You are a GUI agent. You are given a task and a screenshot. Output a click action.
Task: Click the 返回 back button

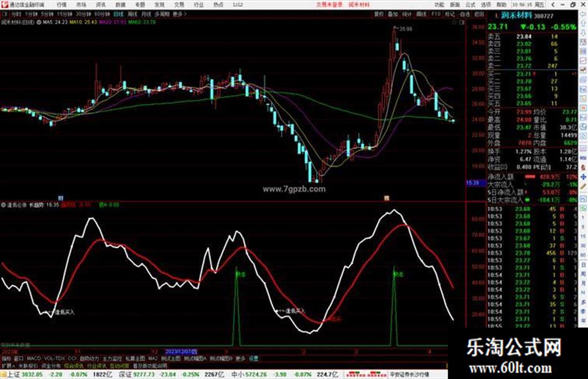[479, 14]
